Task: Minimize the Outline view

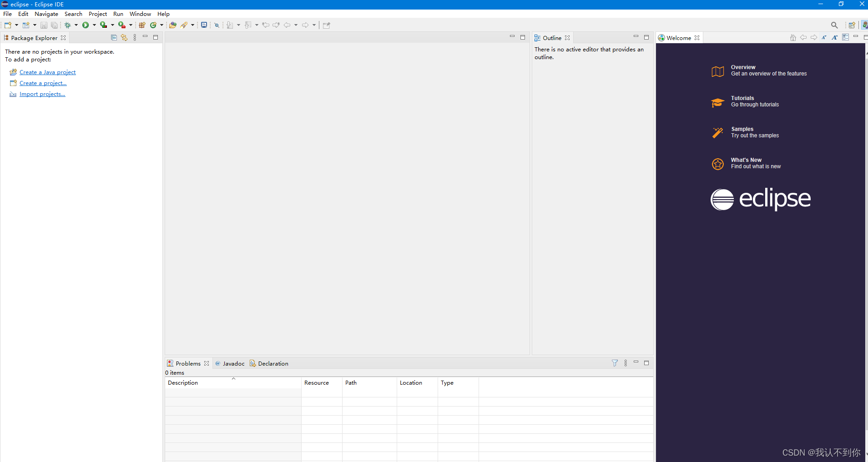Action: click(636, 37)
